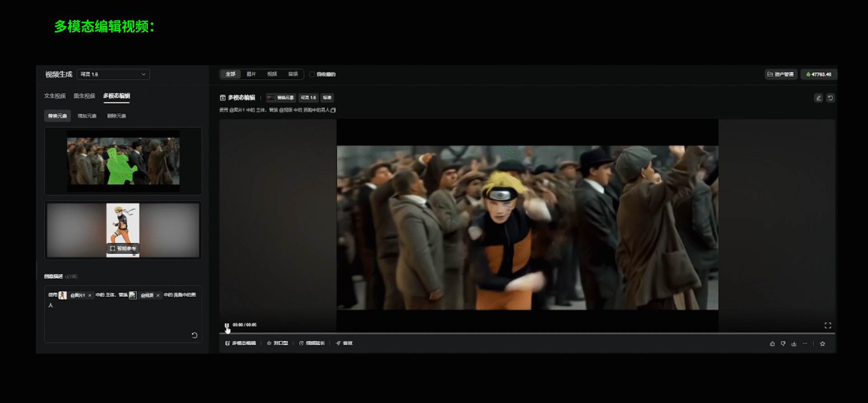Viewport: 868px width, 403px height.
Task: Favorite the video with the star icon
Action: click(822, 343)
